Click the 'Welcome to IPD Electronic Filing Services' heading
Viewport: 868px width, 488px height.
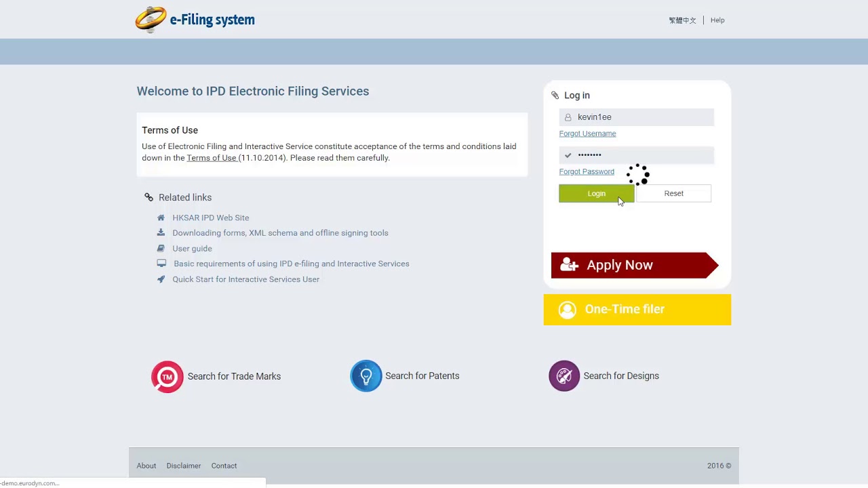point(253,91)
